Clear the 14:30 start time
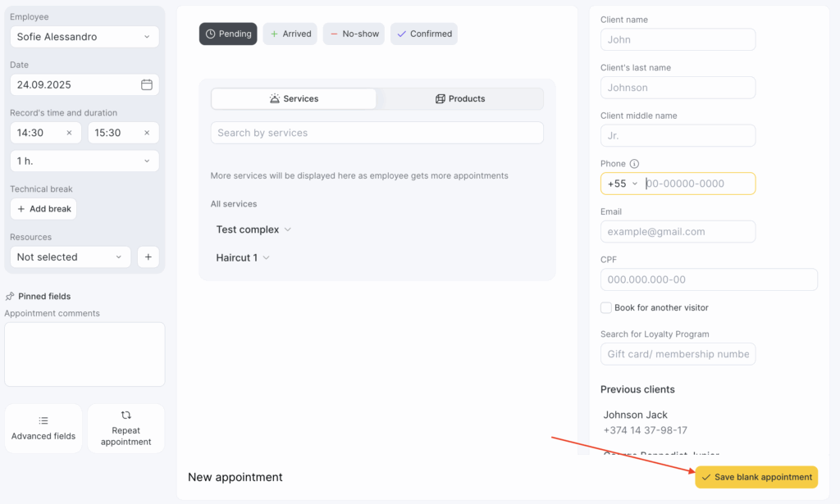This screenshot has height=504, width=840. (69, 133)
